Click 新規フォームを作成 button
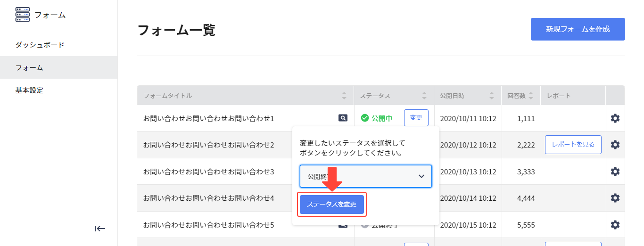Viewport: 644px width, 246px height. [x=578, y=29]
